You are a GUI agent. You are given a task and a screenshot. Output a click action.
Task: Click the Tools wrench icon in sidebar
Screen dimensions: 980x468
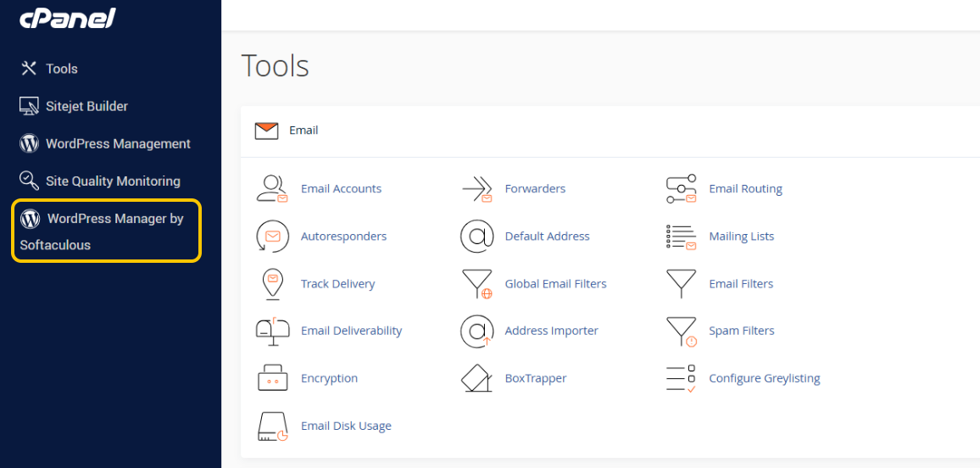pyautogui.click(x=29, y=68)
